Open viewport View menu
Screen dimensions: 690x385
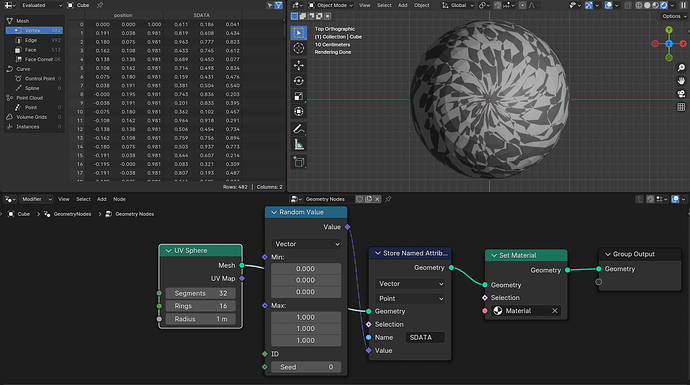364,5
